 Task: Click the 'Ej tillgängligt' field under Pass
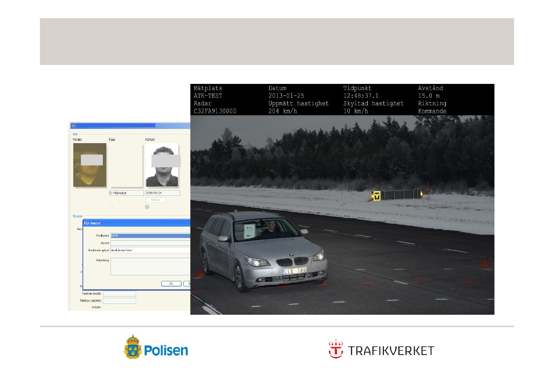tap(127, 193)
